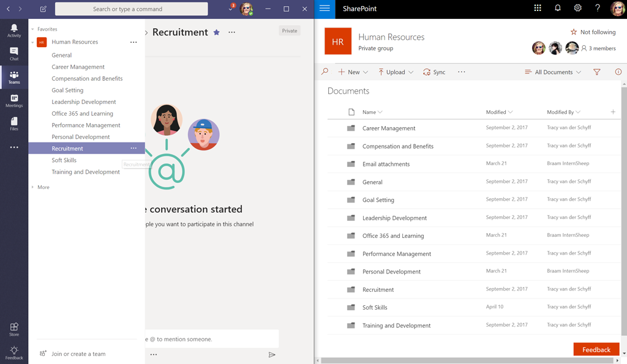This screenshot has width=627, height=364.
Task: Sync the SharePoint document library
Action: (x=434, y=72)
